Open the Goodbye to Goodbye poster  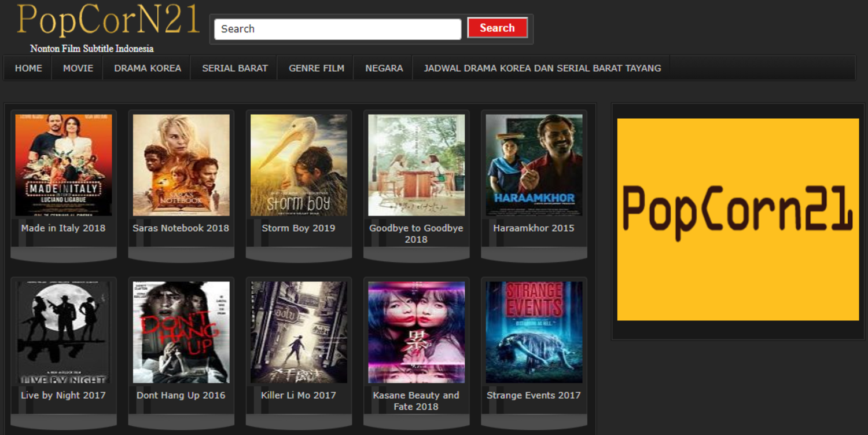click(x=416, y=165)
